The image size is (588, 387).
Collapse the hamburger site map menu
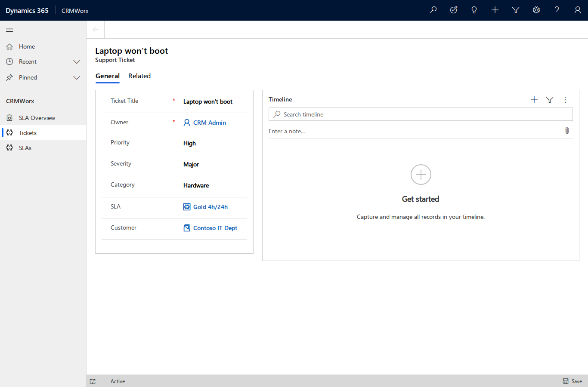coord(9,30)
